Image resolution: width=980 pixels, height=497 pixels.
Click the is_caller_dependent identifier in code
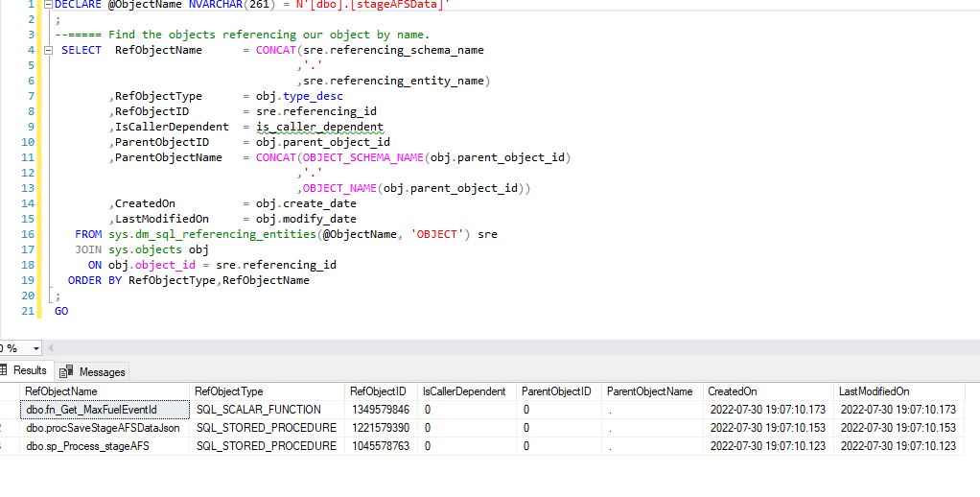[319, 127]
